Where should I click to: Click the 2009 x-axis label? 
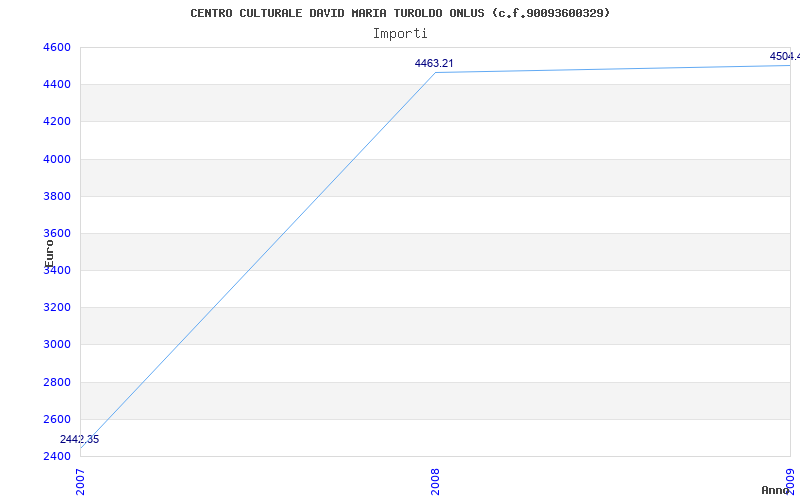click(790, 482)
